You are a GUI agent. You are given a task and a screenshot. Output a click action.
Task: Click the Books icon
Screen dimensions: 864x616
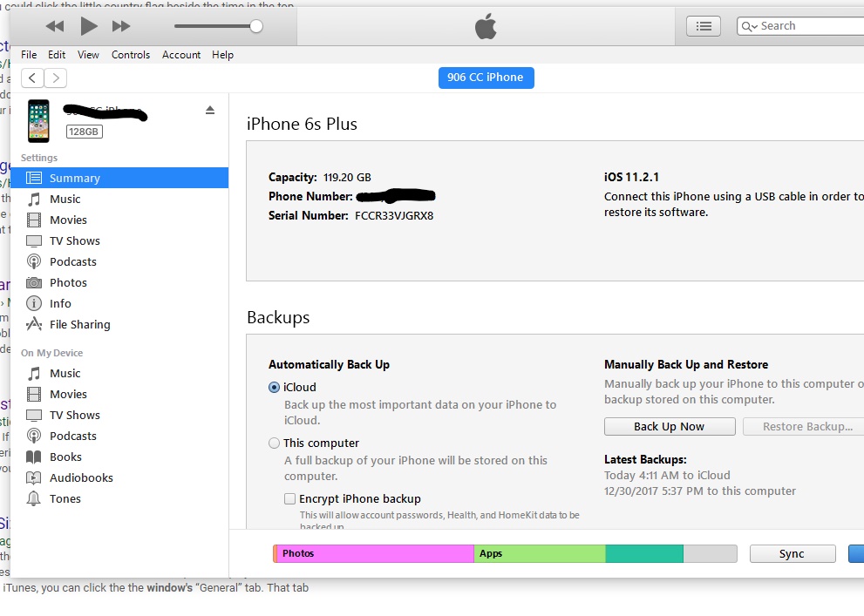point(34,457)
